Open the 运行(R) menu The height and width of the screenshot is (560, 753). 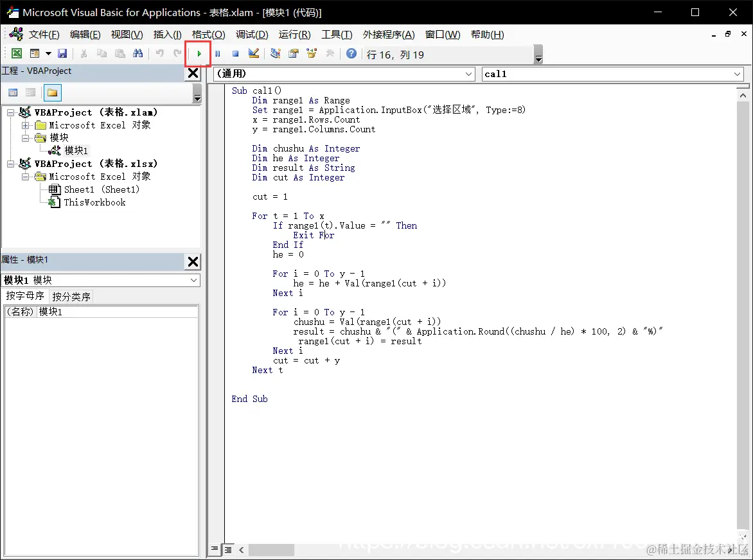tap(295, 35)
